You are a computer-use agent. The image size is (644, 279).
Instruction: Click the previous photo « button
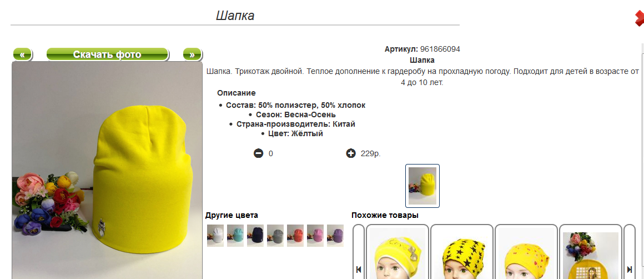(x=23, y=54)
